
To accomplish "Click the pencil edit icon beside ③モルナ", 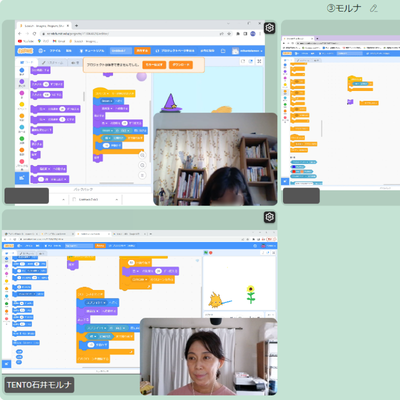I will [374, 8].
